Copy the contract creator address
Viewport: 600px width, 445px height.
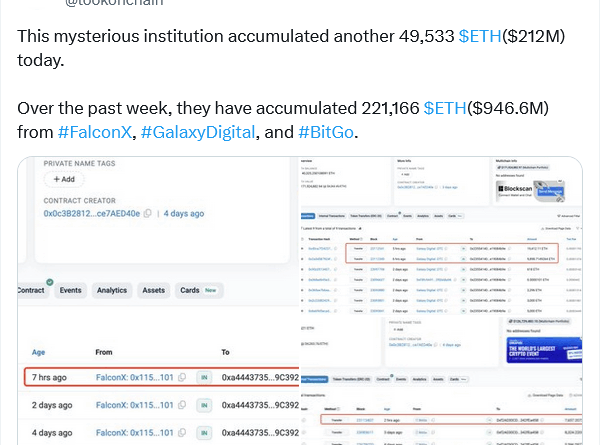(x=147, y=214)
